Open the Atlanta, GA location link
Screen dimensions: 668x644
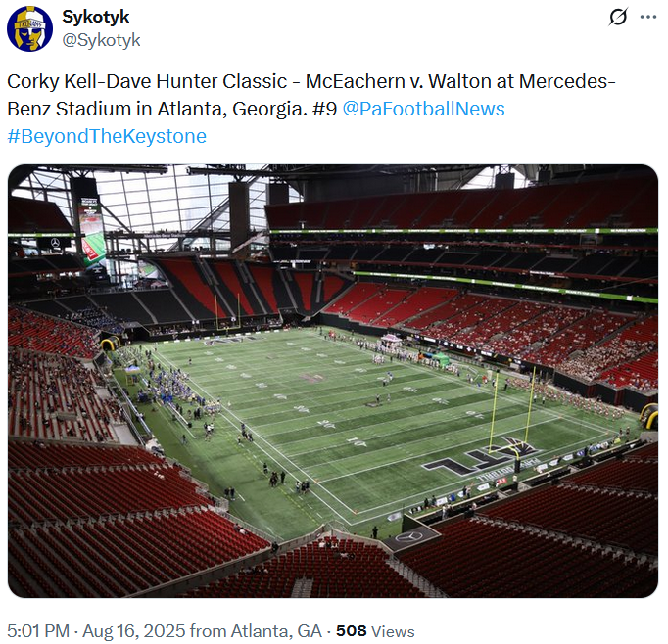pos(276,631)
